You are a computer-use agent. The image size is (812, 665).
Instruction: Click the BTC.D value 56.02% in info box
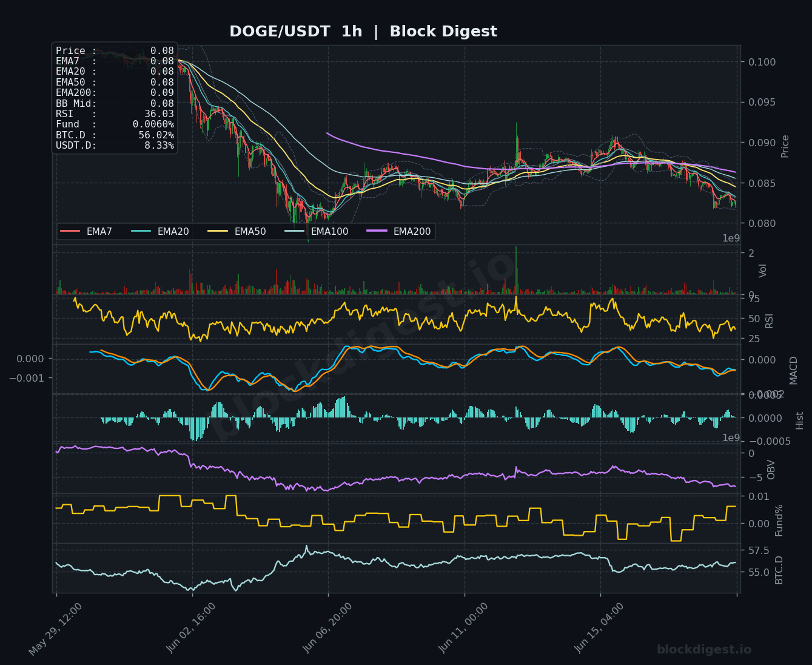(156, 135)
